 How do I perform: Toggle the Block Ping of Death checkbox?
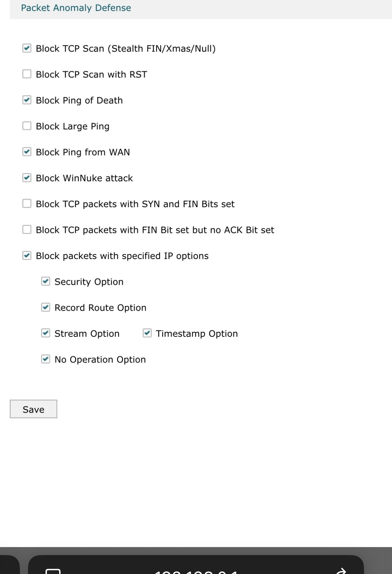(27, 100)
